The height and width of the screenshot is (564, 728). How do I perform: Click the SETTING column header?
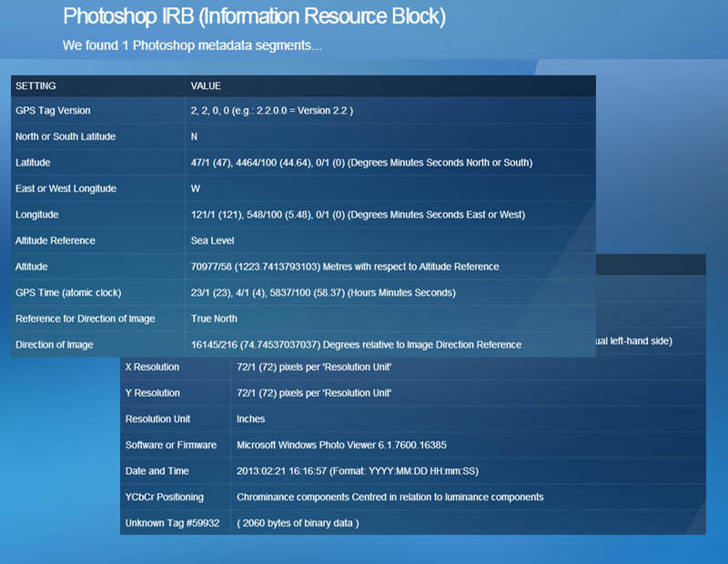coord(35,86)
